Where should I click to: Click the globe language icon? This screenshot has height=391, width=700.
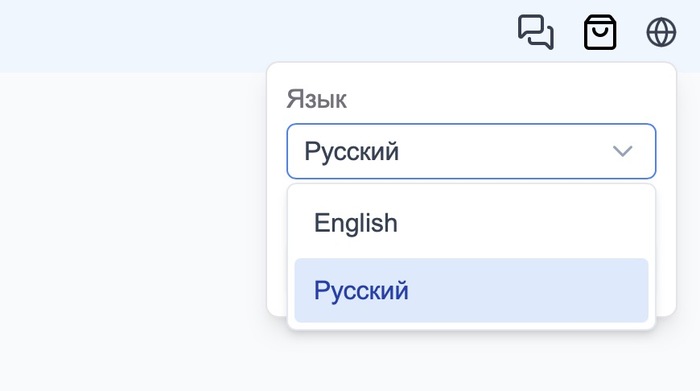661,32
